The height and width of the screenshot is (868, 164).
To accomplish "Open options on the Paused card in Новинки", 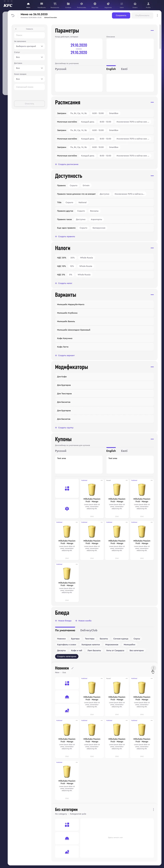I will (x=127, y=678).
